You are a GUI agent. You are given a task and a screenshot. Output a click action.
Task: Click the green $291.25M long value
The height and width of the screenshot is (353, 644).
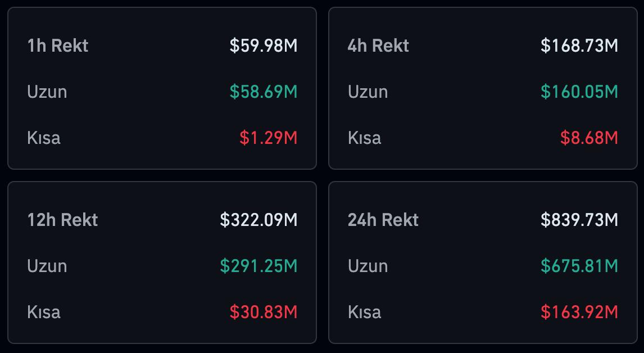(x=258, y=266)
